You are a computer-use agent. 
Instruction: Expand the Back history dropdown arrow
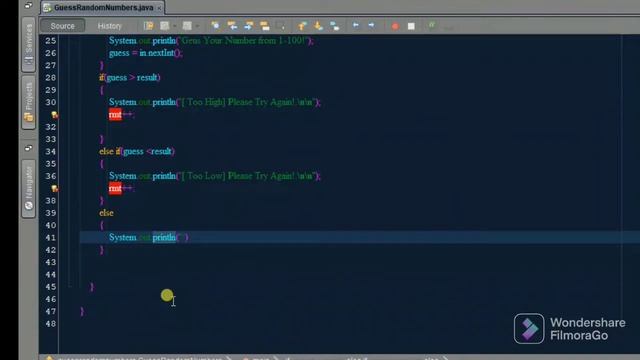(175, 26)
